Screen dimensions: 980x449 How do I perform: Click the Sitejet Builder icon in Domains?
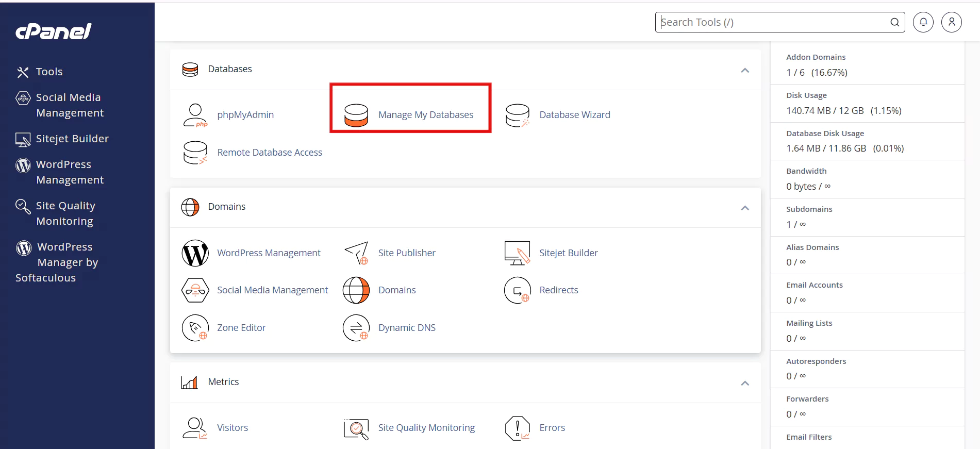tap(518, 253)
